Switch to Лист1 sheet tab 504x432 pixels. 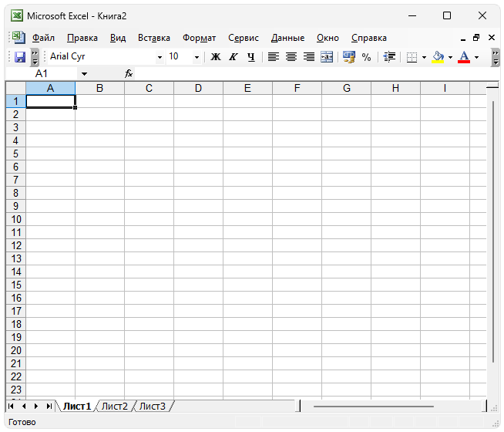(77, 407)
